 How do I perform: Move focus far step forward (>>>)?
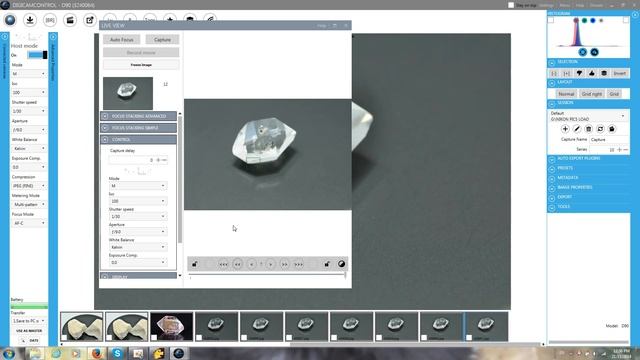[299, 264]
